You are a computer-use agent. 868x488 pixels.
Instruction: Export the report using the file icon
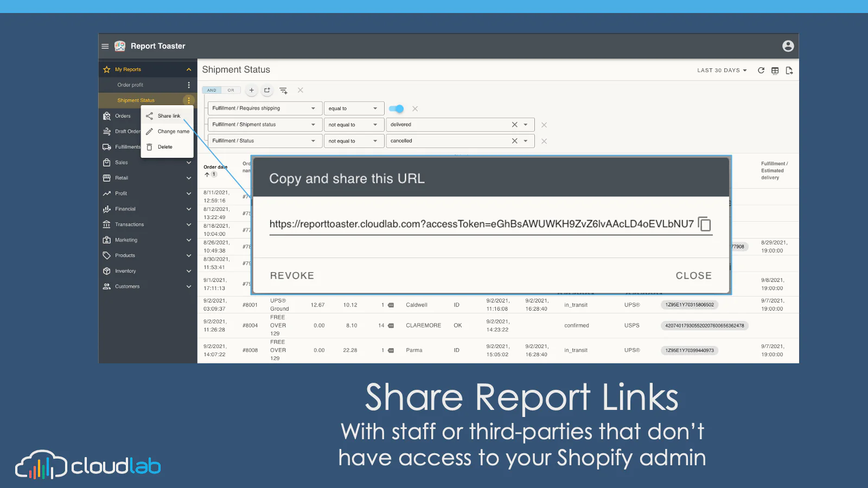coord(789,70)
